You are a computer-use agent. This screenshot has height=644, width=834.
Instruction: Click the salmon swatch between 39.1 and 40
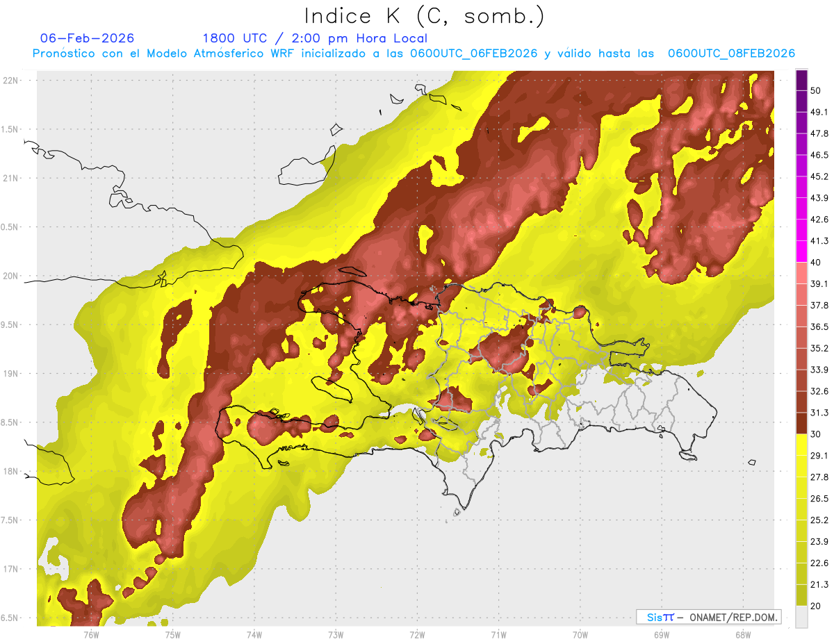801,273
